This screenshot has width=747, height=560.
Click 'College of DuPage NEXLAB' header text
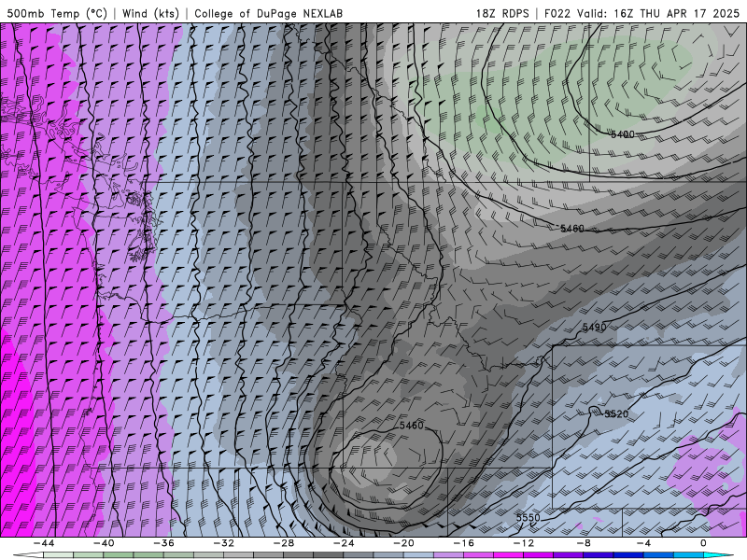pyautogui.click(x=268, y=13)
